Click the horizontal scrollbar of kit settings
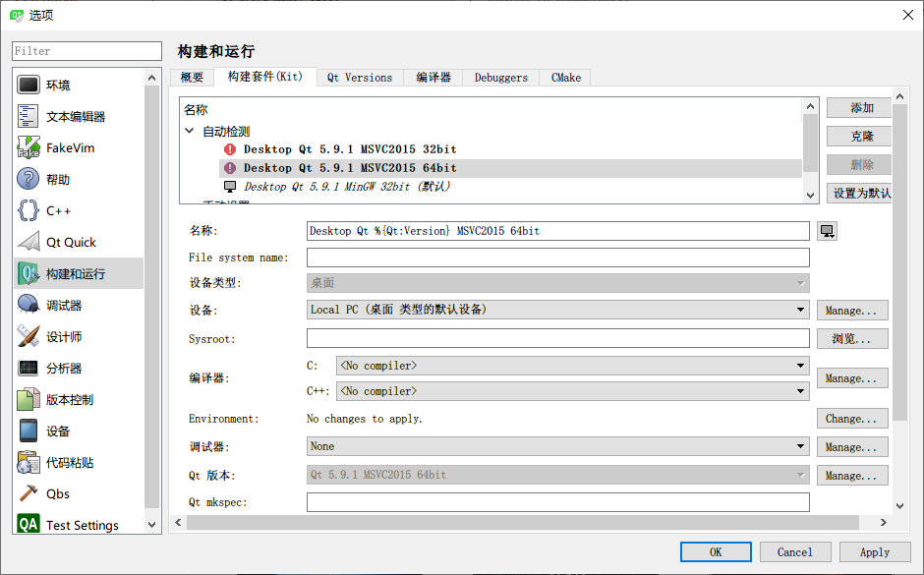The width and height of the screenshot is (924, 575). (x=523, y=522)
